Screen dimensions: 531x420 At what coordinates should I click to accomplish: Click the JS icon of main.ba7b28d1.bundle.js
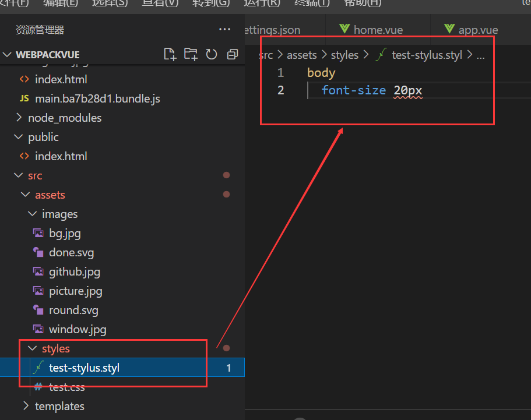(x=24, y=98)
